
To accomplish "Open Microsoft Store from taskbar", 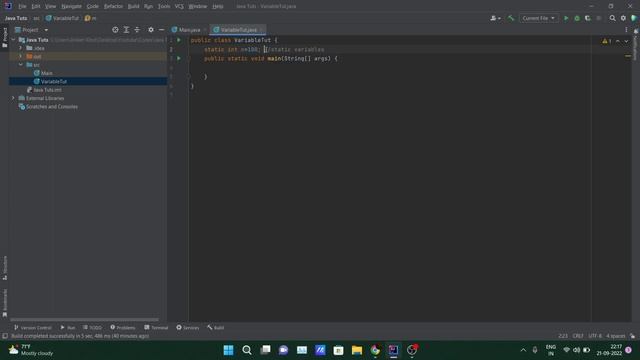I will (x=338, y=350).
